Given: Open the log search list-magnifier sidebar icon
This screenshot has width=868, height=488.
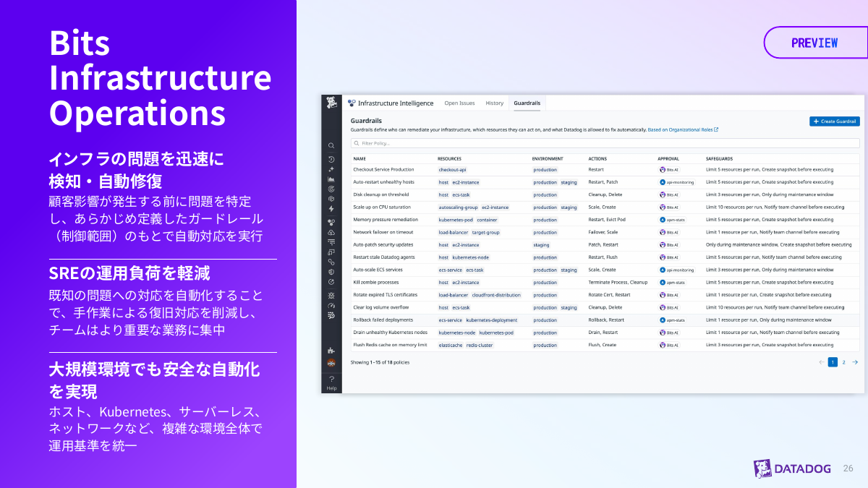Looking at the screenshot, I should click(x=331, y=315).
